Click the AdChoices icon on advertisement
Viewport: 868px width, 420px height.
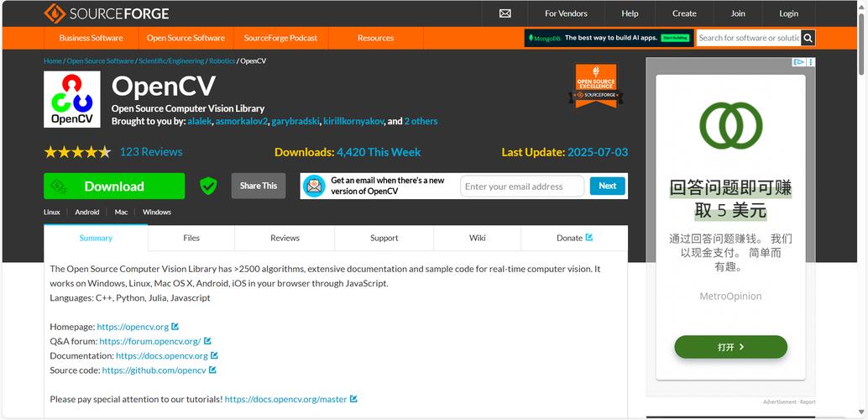click(799, 62)
